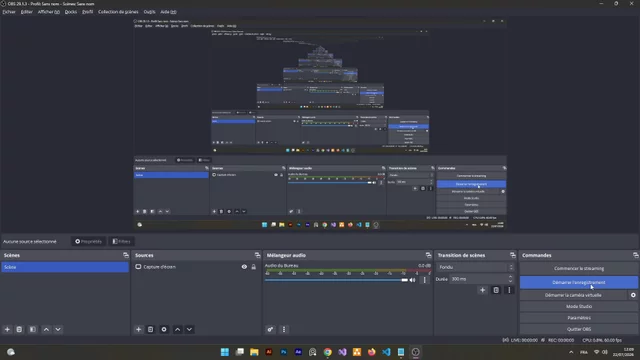Move the source up with the arrow icon
The width and height of the screenshot is (640, 360).
tap(178, 329)
